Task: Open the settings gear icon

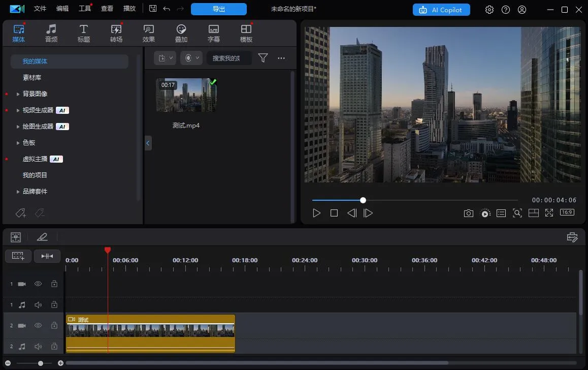Action: coord(489,10)
